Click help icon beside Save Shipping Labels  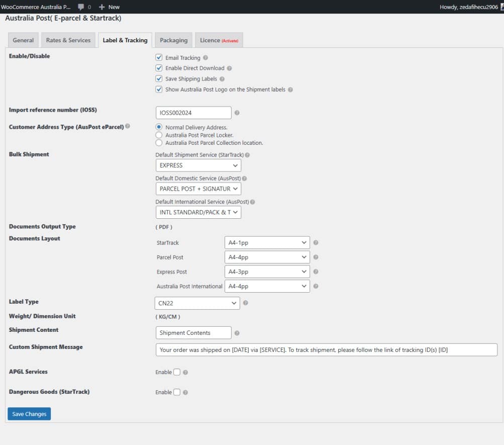222,79
